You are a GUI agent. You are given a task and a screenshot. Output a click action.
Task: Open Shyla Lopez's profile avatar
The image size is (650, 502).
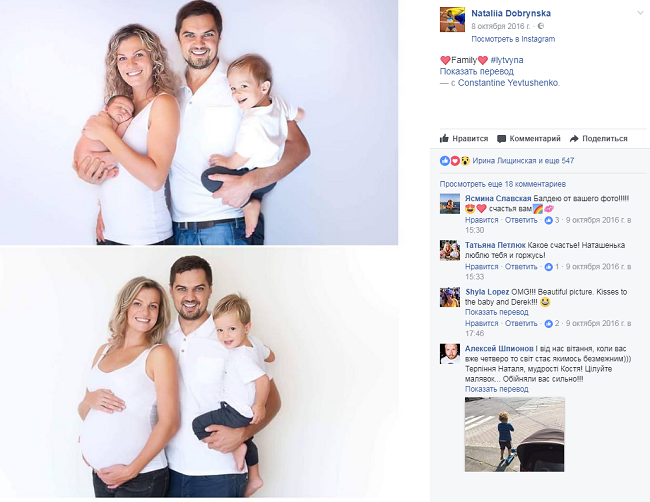(x=450, y=297)
